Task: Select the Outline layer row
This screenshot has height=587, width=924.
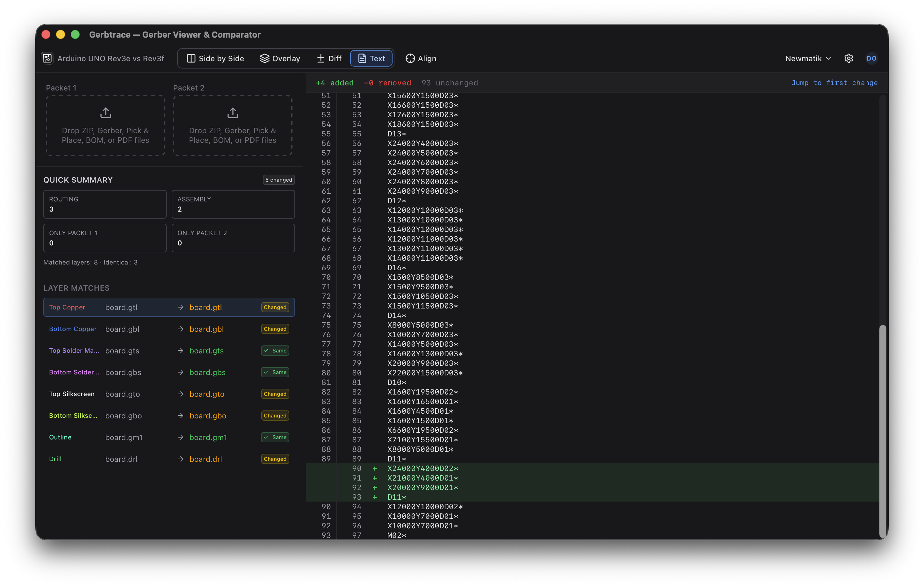Action: [169, 437]
